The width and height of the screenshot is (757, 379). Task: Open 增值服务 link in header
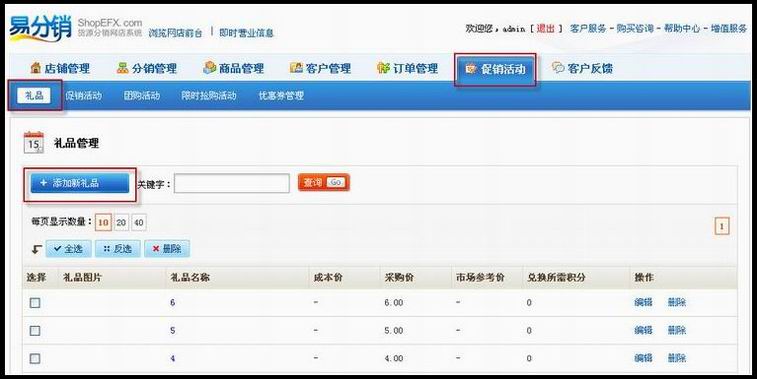tap(729, 28)
